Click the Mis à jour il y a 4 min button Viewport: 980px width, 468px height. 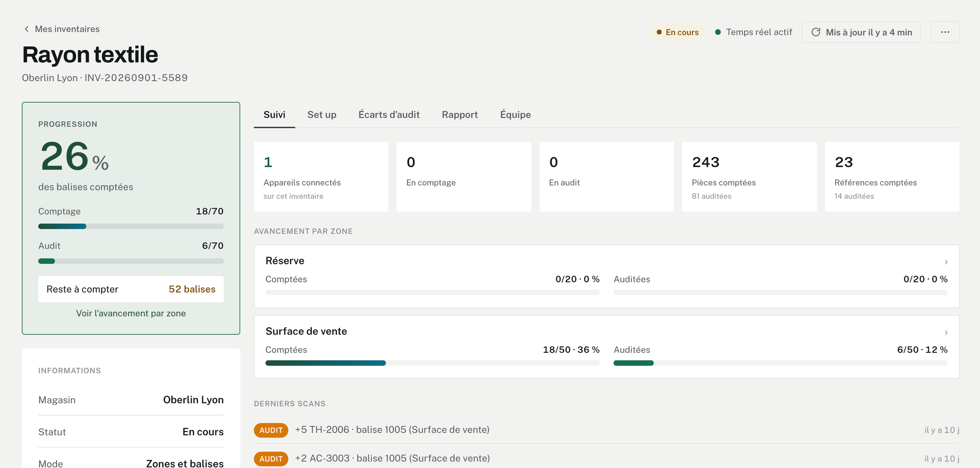pos(861,32)
